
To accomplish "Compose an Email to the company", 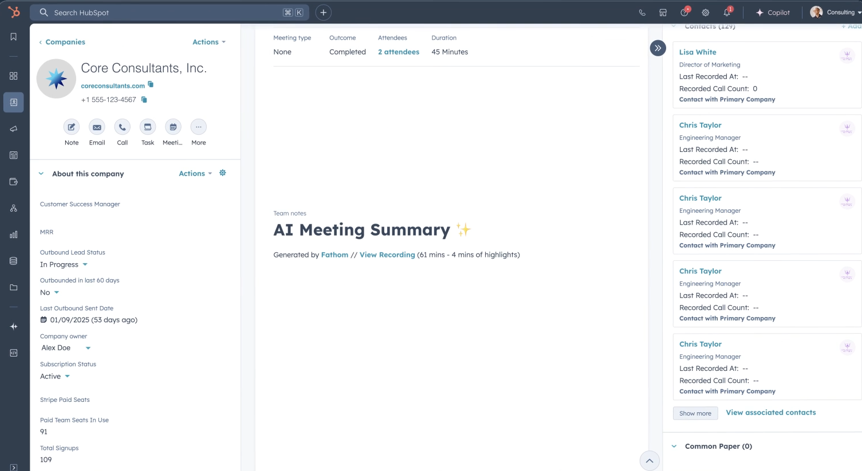I will pyautogui.click(x=97, y=127).
